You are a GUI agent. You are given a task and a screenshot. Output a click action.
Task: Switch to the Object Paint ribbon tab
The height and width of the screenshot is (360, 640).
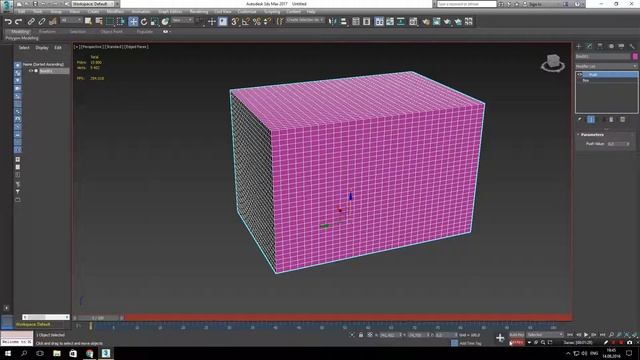(x=111, y=31)
